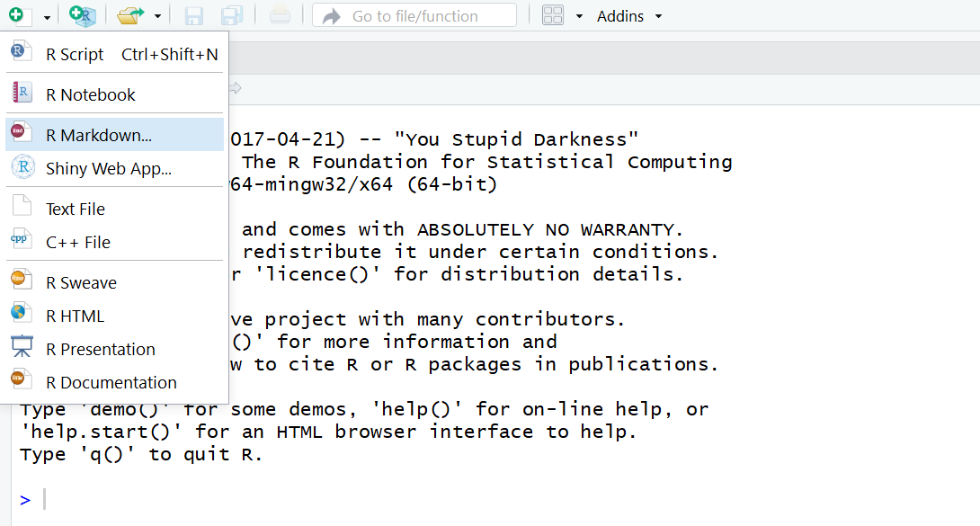Image resolution: width=980 pixels, height=526 pixels.
Task: Click the Save document floppy icon
Action: click(x=193, y=15)
